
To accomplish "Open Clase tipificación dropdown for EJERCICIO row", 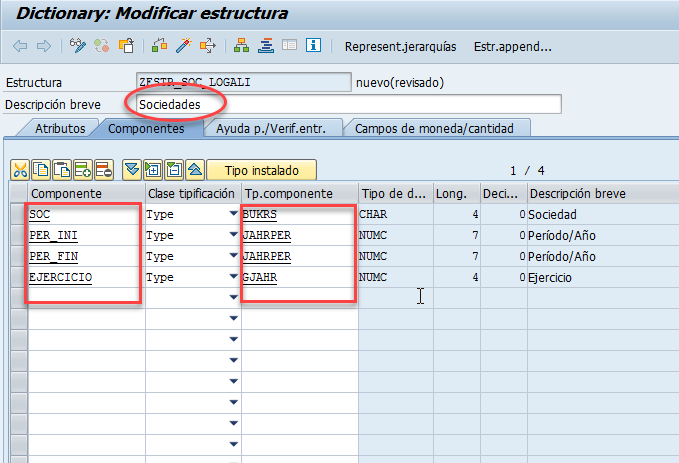I will (x=233, y=276).
